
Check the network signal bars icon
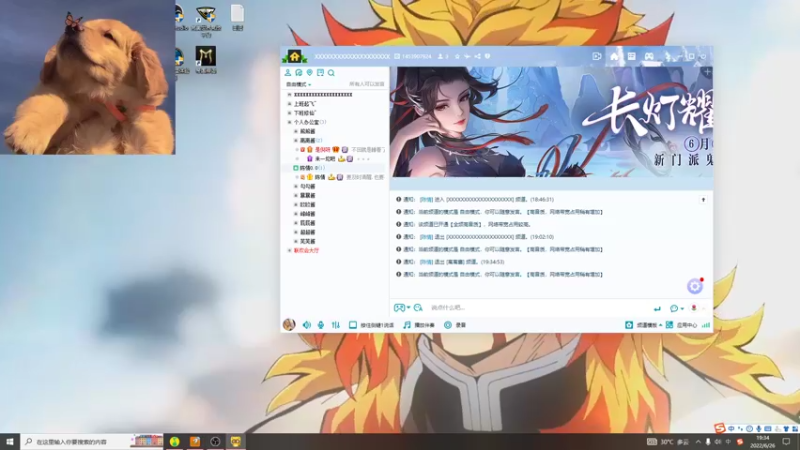coord(706,325)
